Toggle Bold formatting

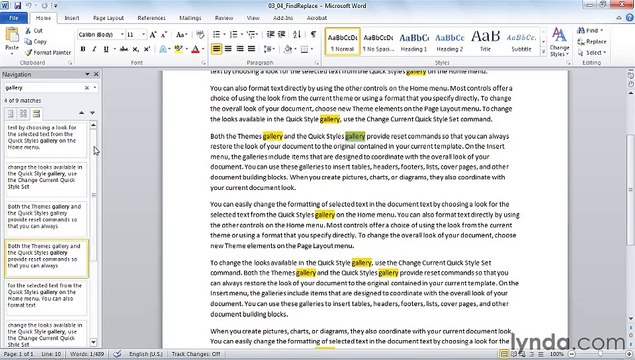pos(83,49)
